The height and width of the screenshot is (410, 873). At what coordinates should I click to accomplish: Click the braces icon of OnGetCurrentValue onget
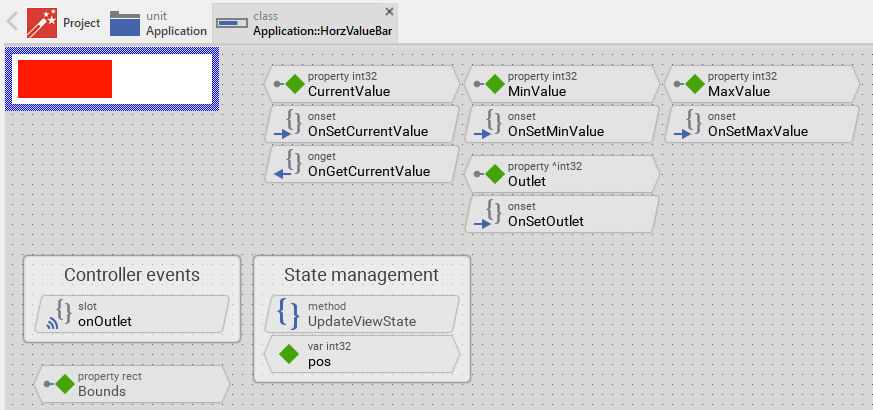(293, 164)
